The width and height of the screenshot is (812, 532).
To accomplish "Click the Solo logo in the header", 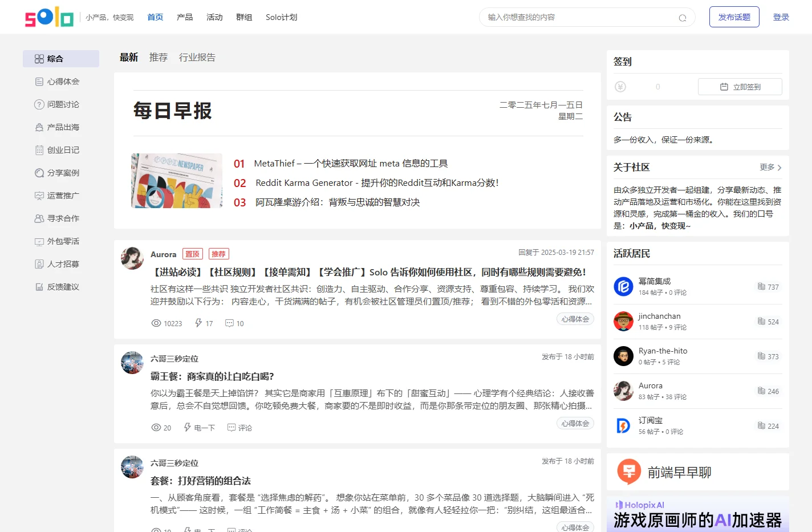I will click(x=50, y=17).
